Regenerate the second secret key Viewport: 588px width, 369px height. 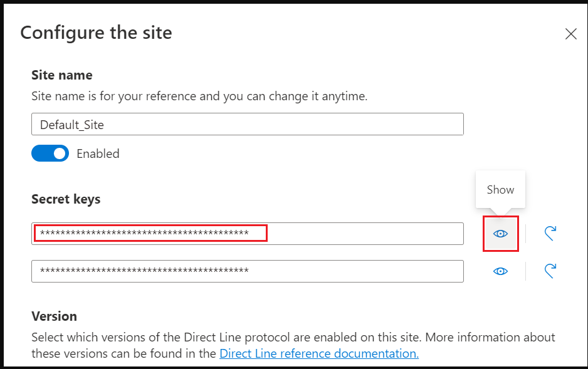tap(550, 271)
